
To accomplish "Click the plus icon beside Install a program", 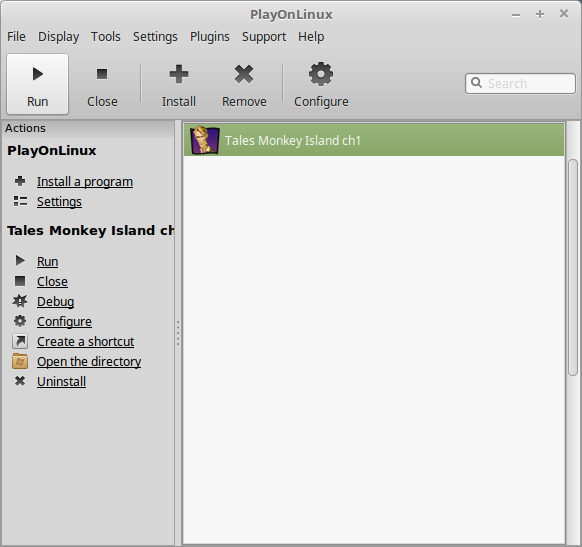I will pos(20,181).
